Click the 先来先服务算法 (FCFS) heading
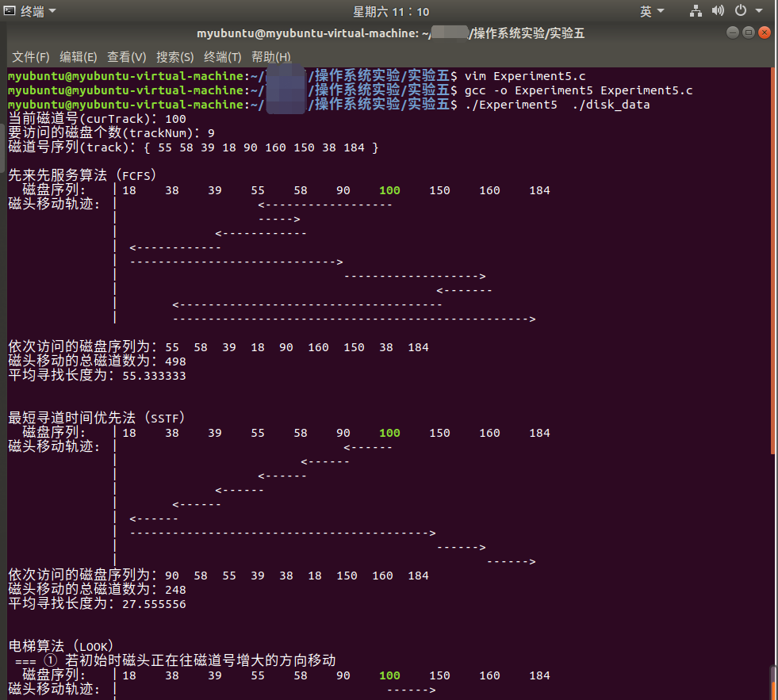The image size is (778, 700). [82, 175]
